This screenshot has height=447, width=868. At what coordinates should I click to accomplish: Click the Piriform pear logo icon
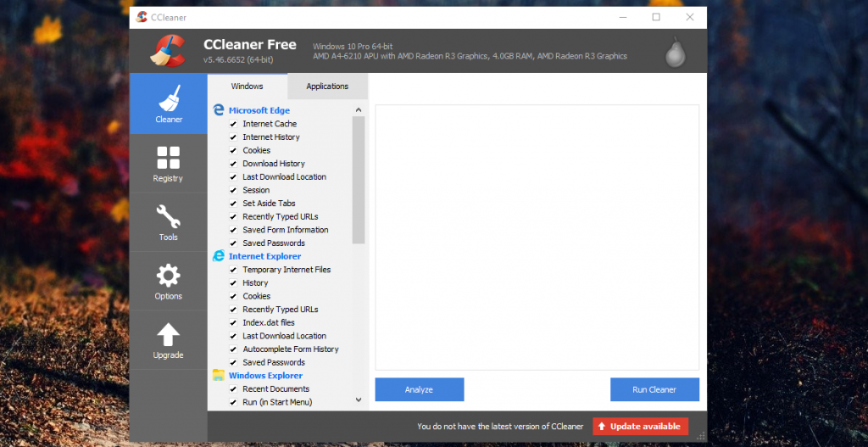click(x=675, y=51)
